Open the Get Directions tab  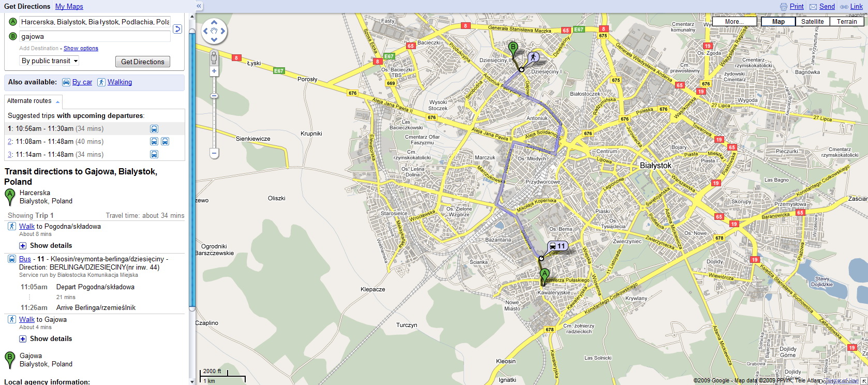27,6
